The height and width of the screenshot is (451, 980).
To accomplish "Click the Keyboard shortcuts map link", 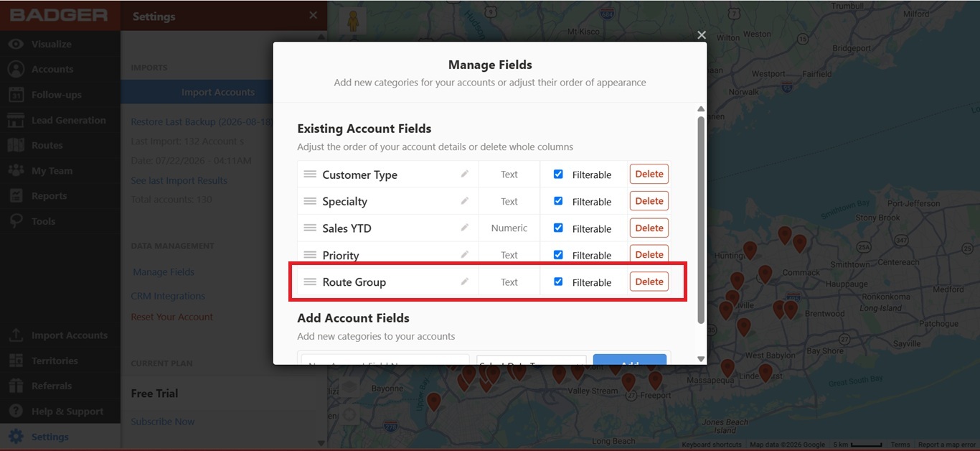I will (712, 445).
